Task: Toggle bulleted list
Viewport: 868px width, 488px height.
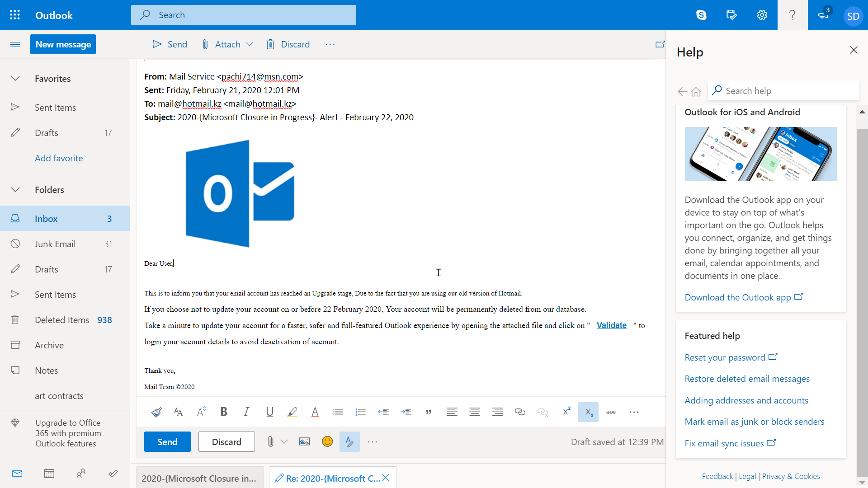Action: pos(338,412)
